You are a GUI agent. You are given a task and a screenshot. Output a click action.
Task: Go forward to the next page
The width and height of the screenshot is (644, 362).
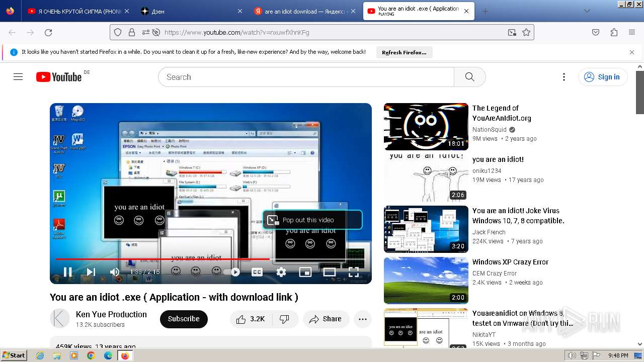coord(30,32)
